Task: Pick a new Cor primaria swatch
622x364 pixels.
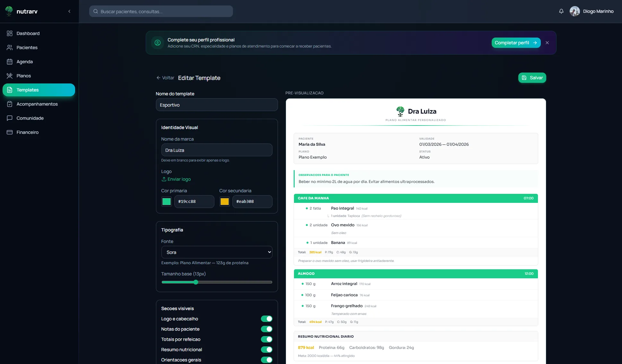Action: (x=166, y=202)
